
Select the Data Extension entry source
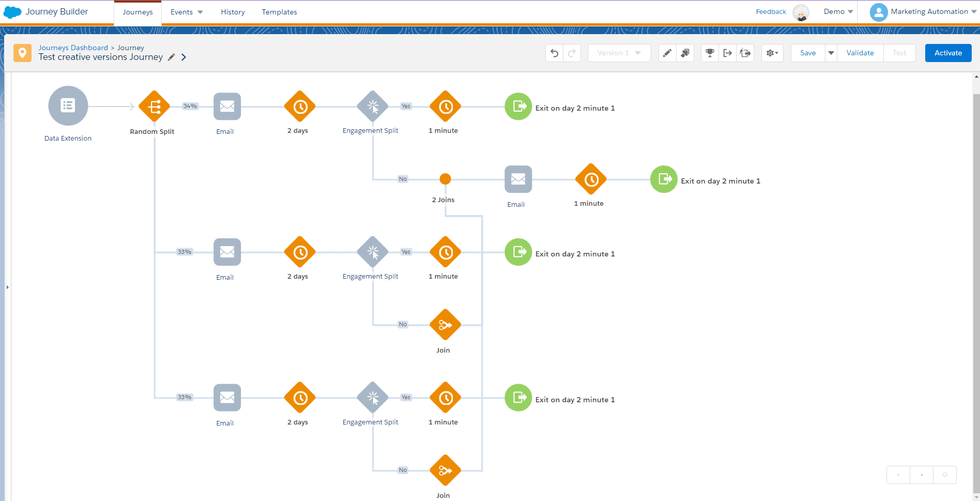click(68, 105)
